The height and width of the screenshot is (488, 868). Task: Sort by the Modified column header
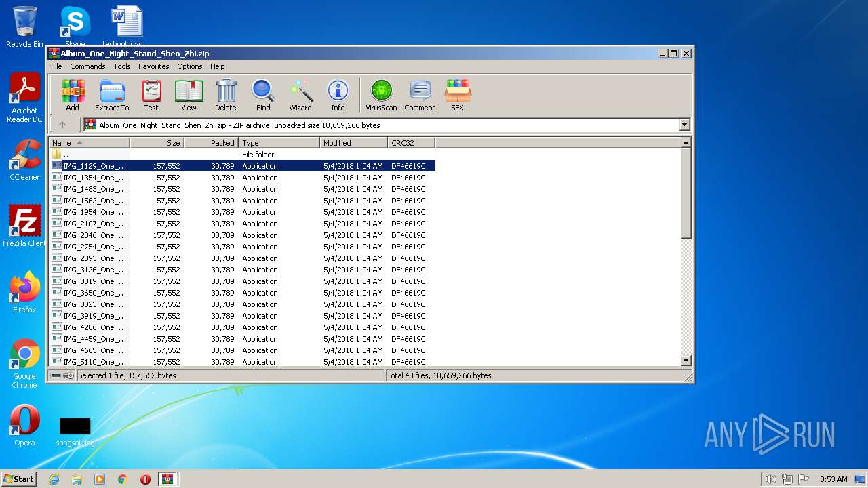[x=353, y=143]
